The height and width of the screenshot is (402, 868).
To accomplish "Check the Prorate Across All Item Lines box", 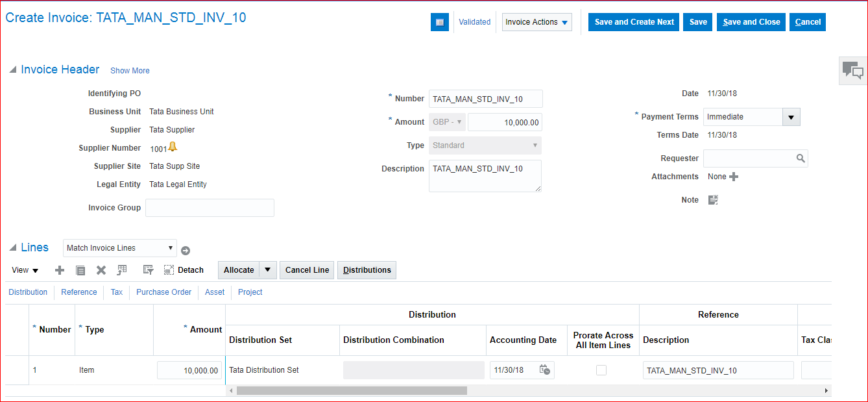I will (601, 370).
